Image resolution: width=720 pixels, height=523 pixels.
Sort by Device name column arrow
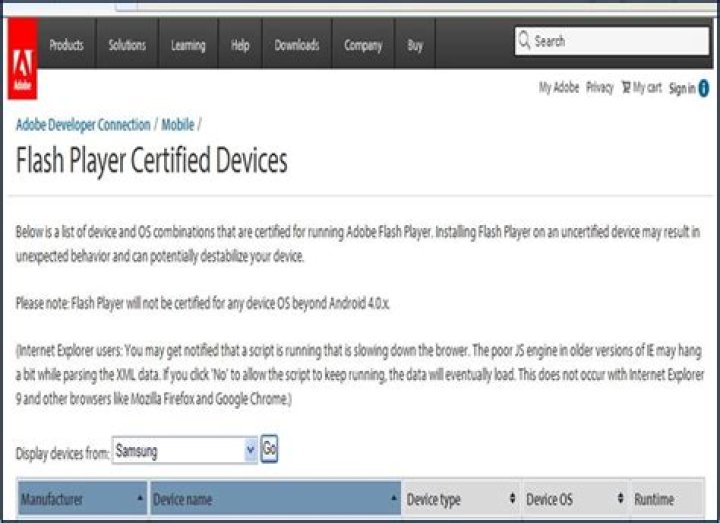click(394, 498)
